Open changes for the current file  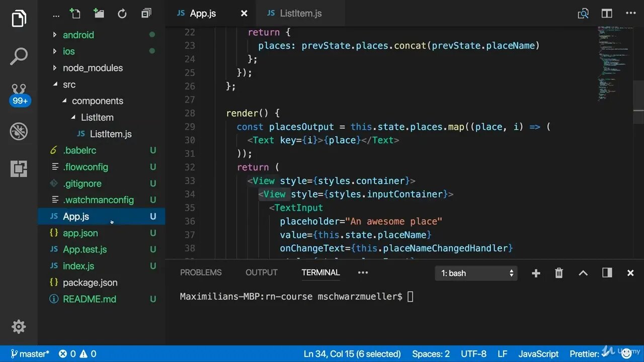(x=583, y=14)
